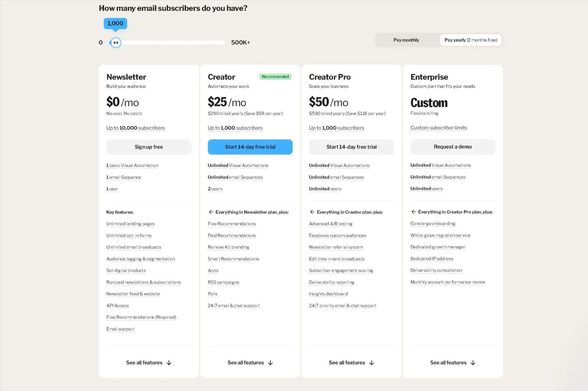Click the slider handle with left-right arrows

(115, 42)
